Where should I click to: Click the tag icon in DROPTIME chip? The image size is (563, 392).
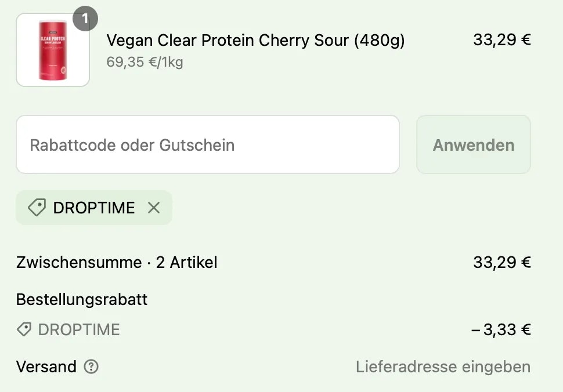click(37, 208)
